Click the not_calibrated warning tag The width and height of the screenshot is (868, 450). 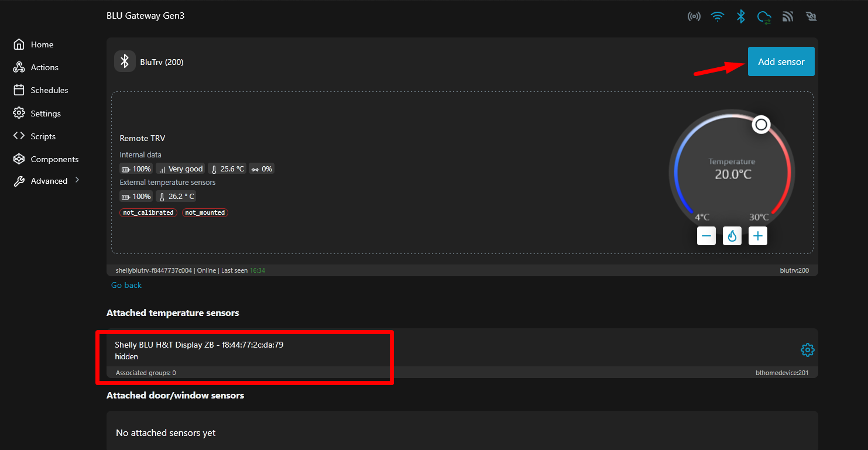[148, 212]
